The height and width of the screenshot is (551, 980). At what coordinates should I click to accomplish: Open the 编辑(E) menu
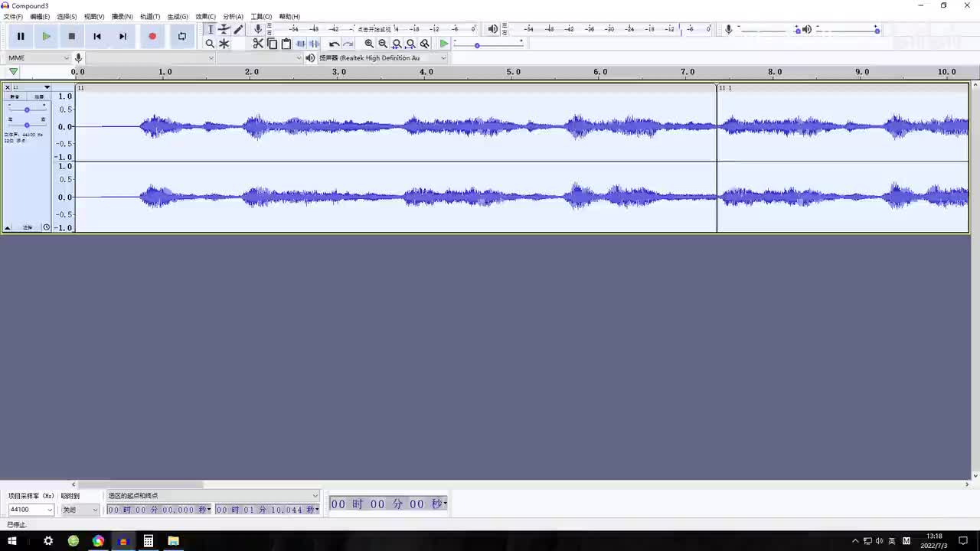tap(40, 16)
